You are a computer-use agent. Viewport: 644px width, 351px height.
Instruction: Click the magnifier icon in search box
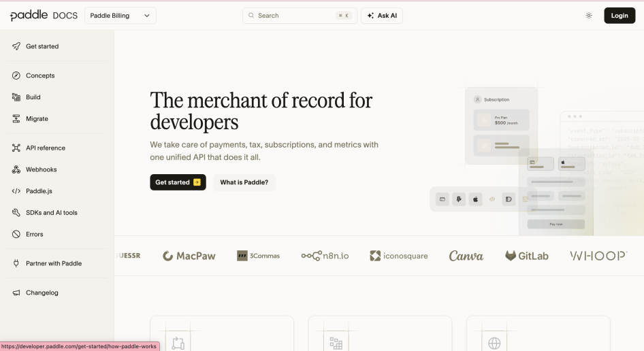[x=251, y=16]
